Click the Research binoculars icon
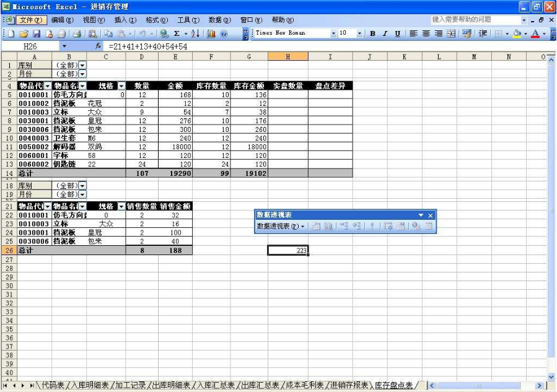 93,33
